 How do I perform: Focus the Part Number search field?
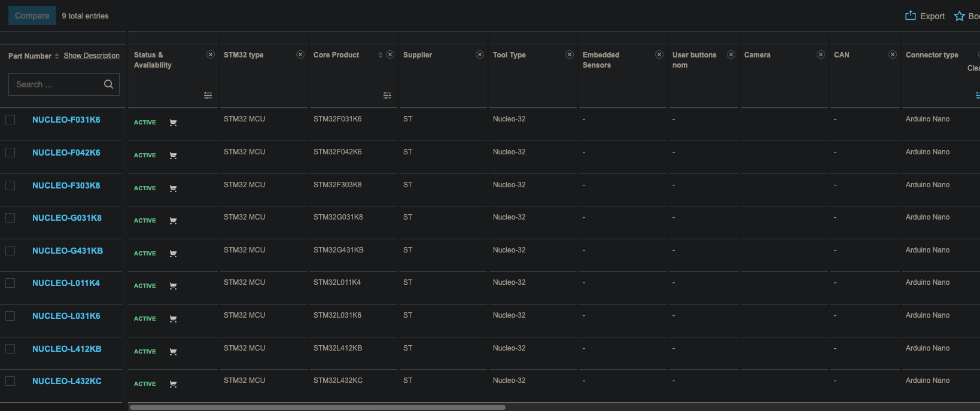coord(57,84)
